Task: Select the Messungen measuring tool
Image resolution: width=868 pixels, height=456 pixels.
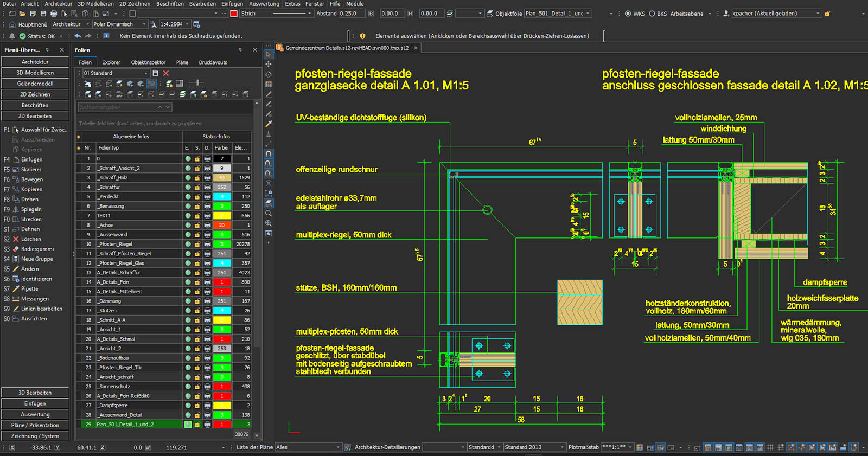Action: [35, 299]
